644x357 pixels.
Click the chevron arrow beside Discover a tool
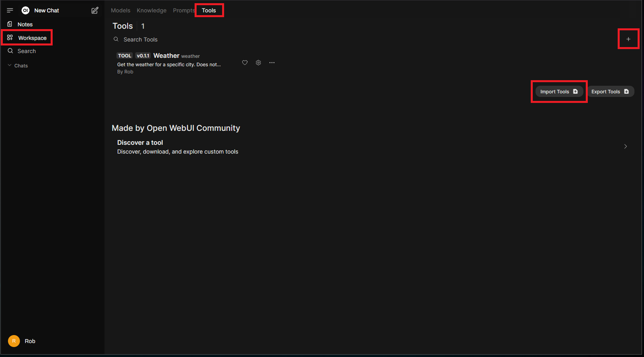point(625,146)
